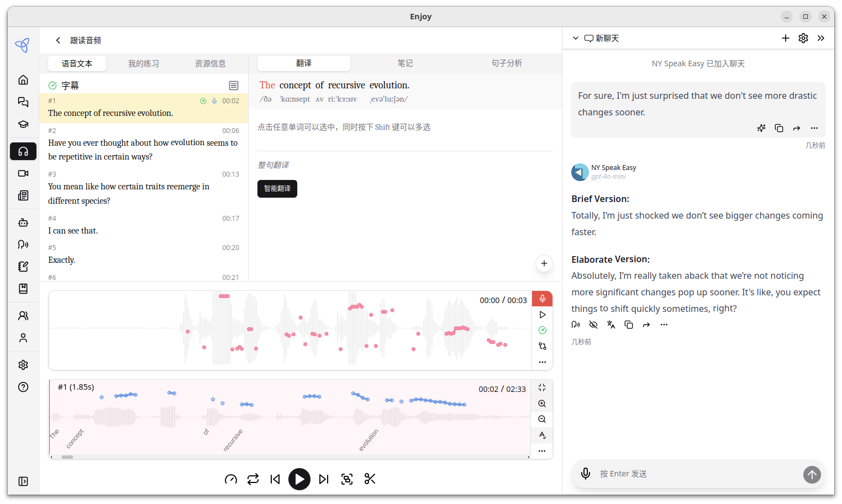This screenshot has width=842, height=504.
Task: Hide the NY Speak Easy message
Action: point(593,325)
